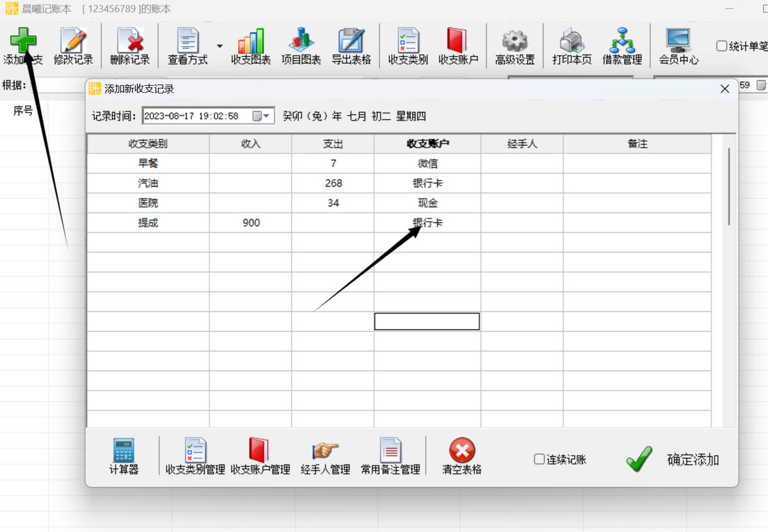Screen dimensions: 768x532
Task: Select the empty cell under 收支账户 column
Action: click(426, 321)
